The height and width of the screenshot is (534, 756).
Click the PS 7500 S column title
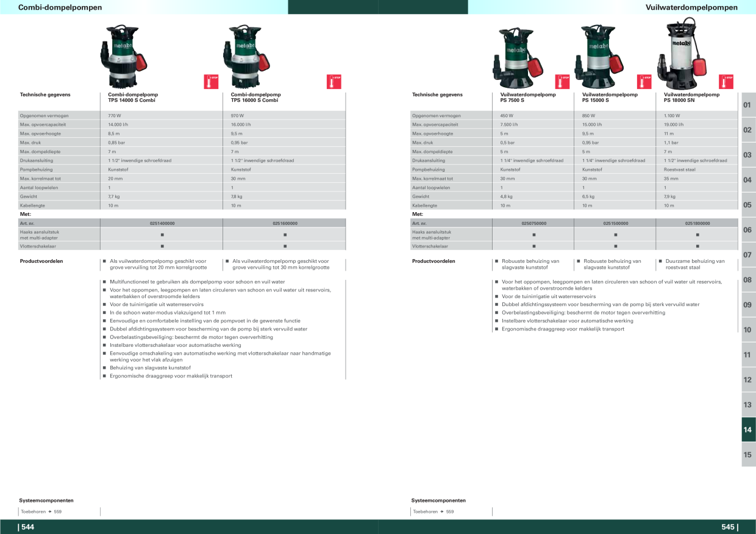528,98
